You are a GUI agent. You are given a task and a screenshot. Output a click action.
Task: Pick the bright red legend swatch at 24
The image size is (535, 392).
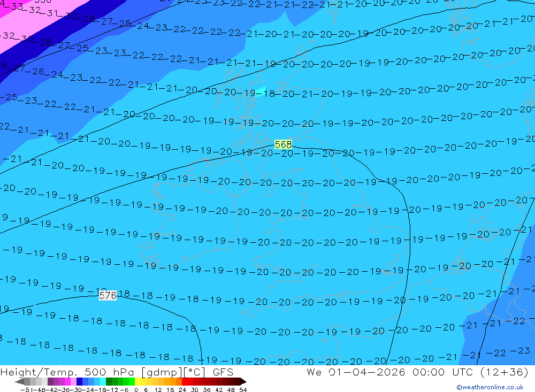[x=185, y=381]
